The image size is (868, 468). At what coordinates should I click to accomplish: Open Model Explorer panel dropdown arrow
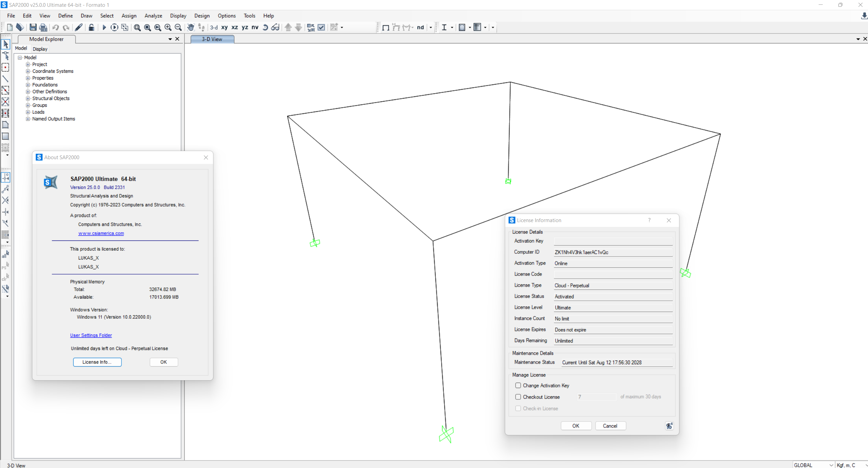click(170, 39)
